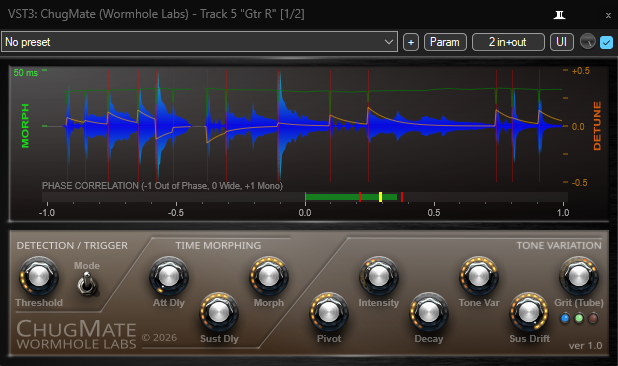Image resolution: width=618 pixels, height=366 pixels.
Task: Click the Decay knob
Action: point(429,312)
